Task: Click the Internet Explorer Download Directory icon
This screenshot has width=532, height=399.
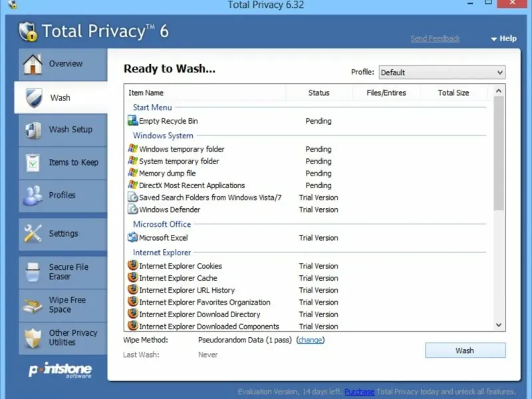Action: (132, 314)
